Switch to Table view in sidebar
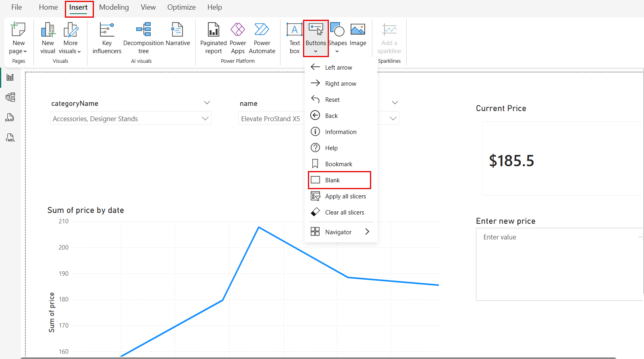Image resolution: width=644 pixels, height=359 pixels. pos(10,97)
